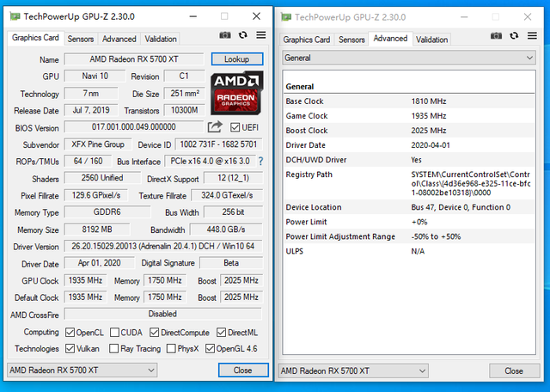This screenshot has width=550, height=392.
Task: Select Power Limit Adjustment Range row
Action: tap(409, 237)
